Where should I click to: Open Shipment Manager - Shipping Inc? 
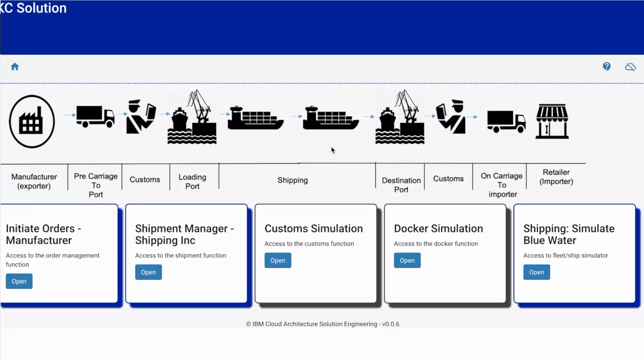pos(148,272)
